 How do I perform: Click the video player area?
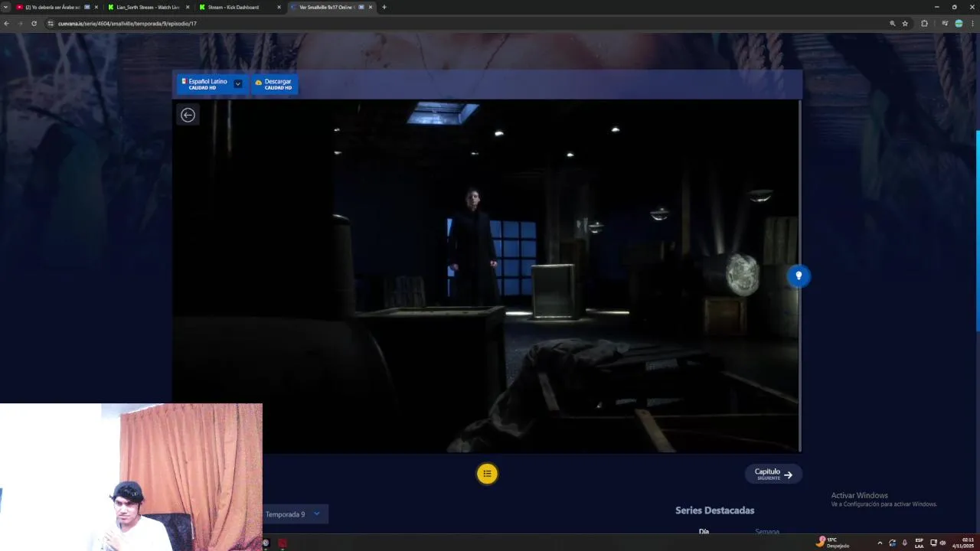tap(486, 276)
